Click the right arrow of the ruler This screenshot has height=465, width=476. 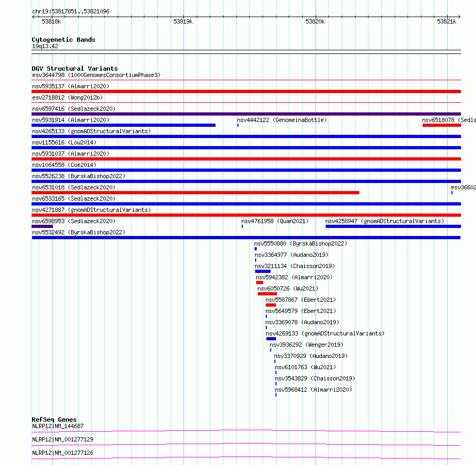click(x=459, y=17)
